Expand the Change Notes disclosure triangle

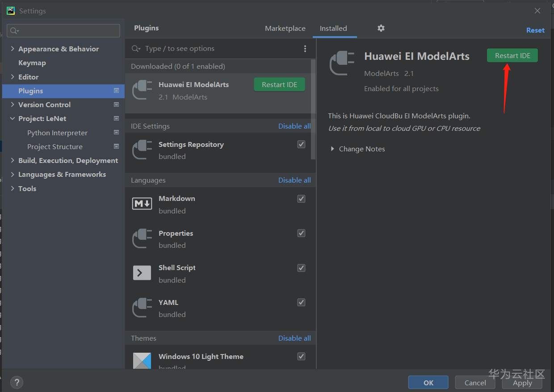[332, 149]
